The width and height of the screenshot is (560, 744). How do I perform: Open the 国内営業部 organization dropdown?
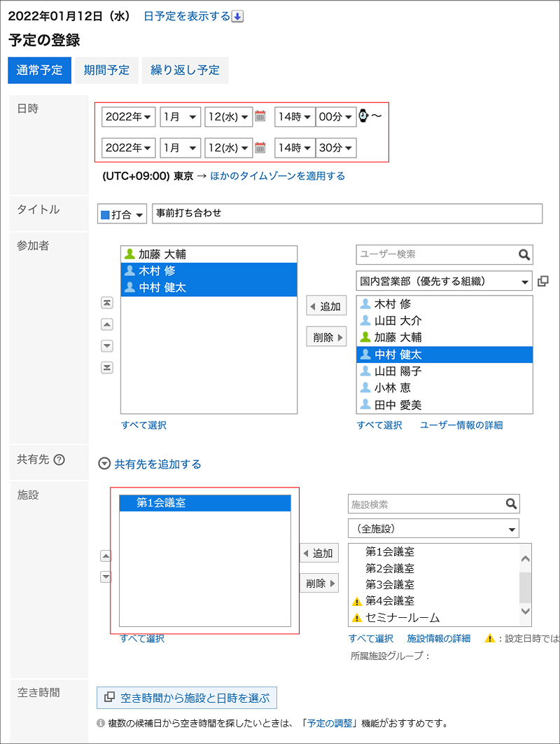click(x=444, y=282)
